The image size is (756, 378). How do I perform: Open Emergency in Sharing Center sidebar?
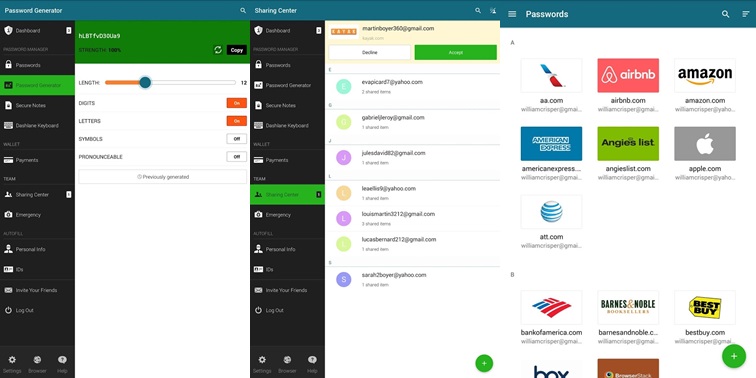pyautogui.click(x=287, y=215)
